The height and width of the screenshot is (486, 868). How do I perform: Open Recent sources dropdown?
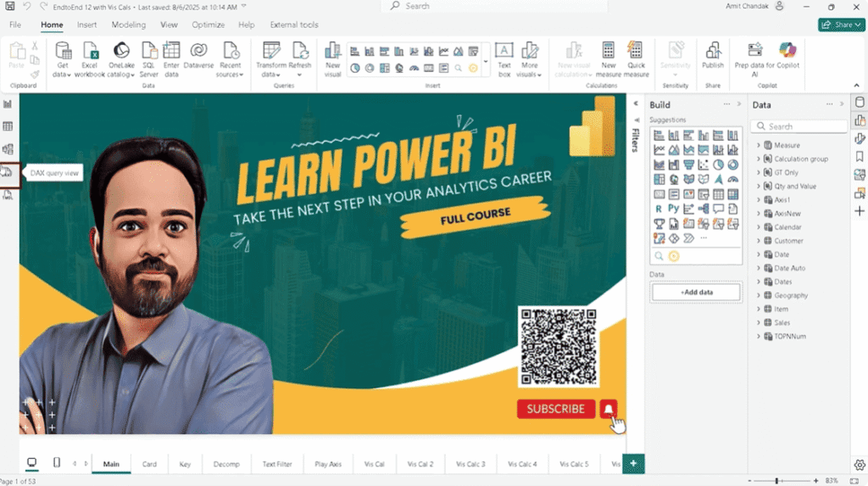point(230,59)
